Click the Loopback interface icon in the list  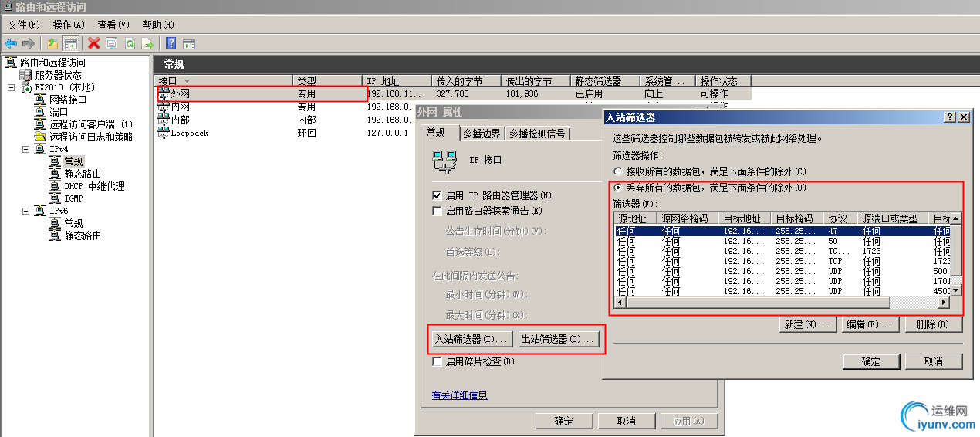[x=164, y=133]
